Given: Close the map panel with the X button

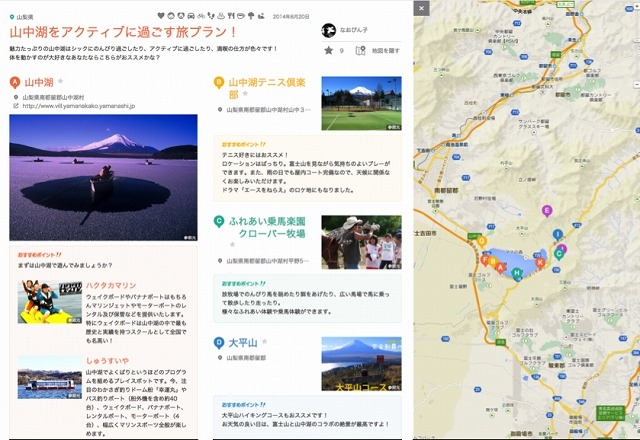Looking at the screenshot, I should tap(421, 8).
